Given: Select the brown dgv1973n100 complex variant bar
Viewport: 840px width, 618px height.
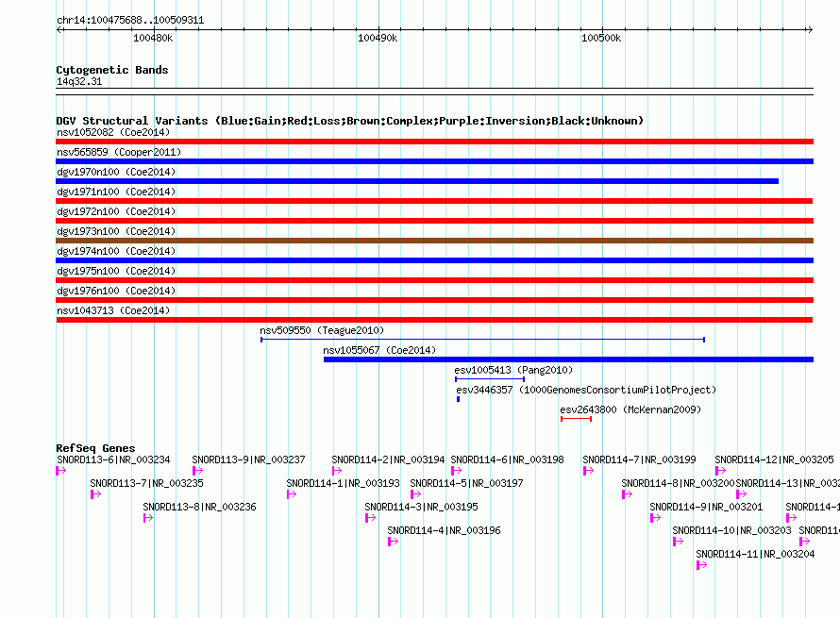Looking at the screenshot, I should pos(434,241).
